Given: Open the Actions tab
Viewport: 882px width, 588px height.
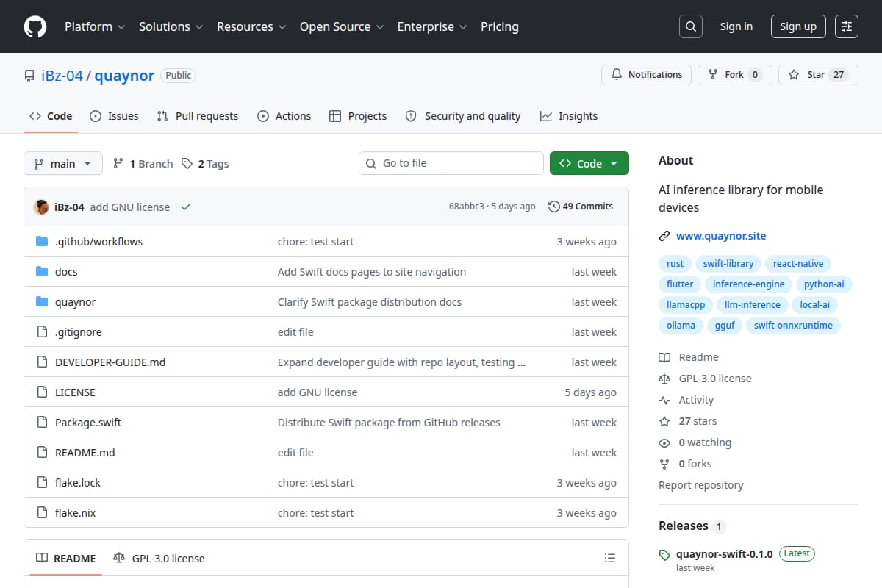Looking at the screenshot, I should click(284, 116).
